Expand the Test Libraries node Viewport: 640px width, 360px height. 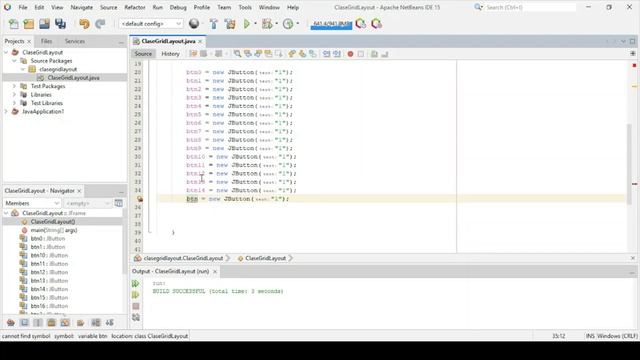point(14,103)
